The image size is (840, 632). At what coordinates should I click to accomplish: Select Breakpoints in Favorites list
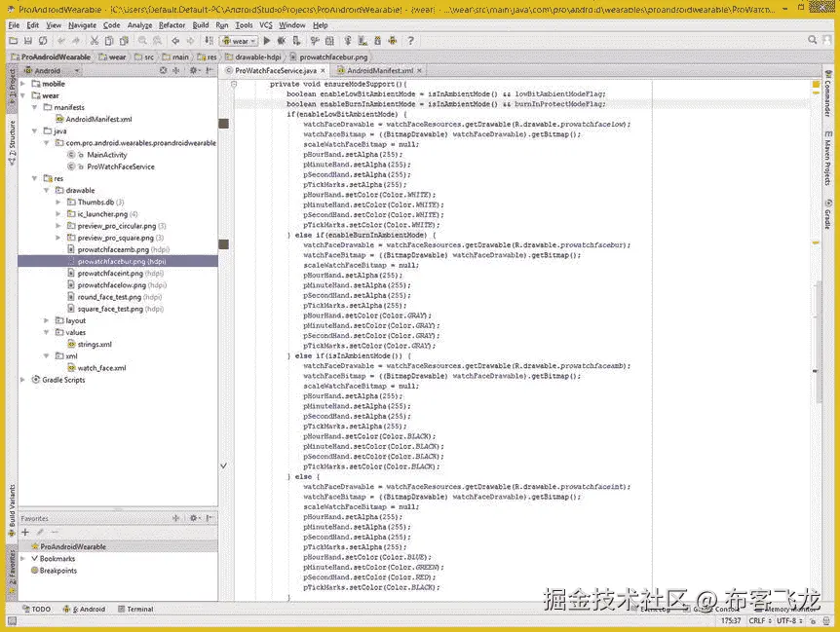pos(54,571)
